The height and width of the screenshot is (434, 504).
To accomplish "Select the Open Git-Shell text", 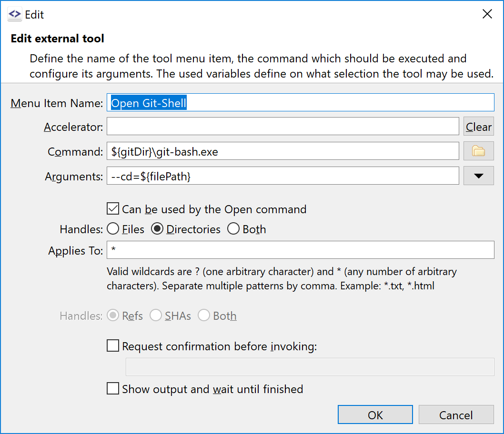I will pos(147,102).
